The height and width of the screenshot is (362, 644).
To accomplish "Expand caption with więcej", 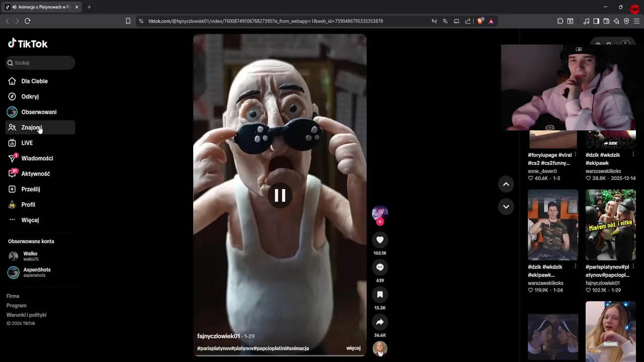I will [353, 348].
